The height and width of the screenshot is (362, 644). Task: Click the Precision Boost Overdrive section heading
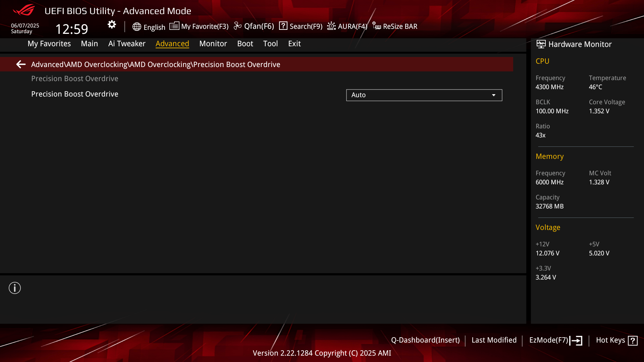coord(74,79)
